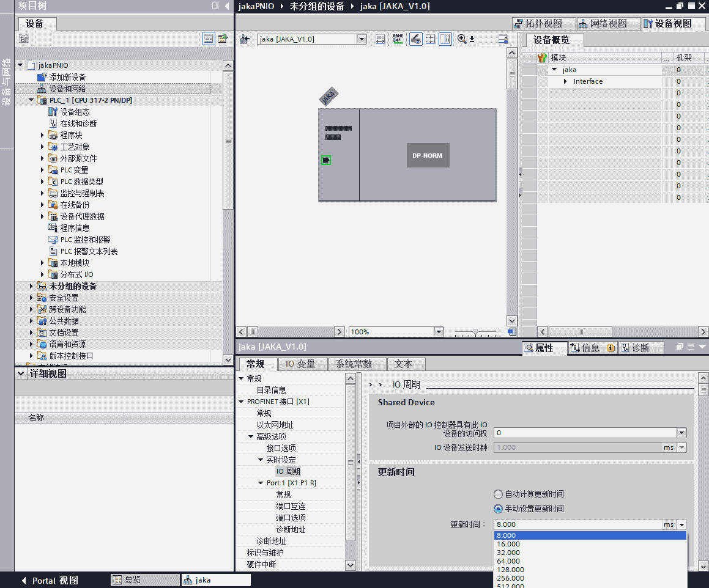Select 手动设置更新时间 radio button
This screenshot has width=709, height=588.
[x=497, y=509]
